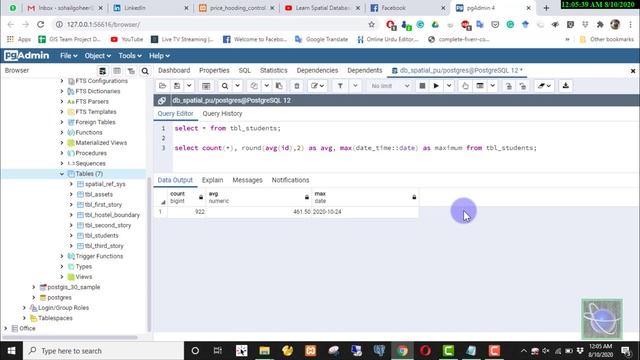Viewport: 640px width, 360px height.
Task: Expand the Views tree node
Action: [62, 277]
